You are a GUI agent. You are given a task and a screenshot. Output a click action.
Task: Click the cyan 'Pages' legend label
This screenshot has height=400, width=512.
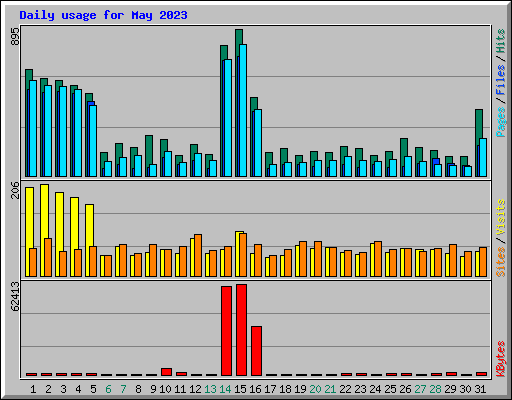point(500,122)
